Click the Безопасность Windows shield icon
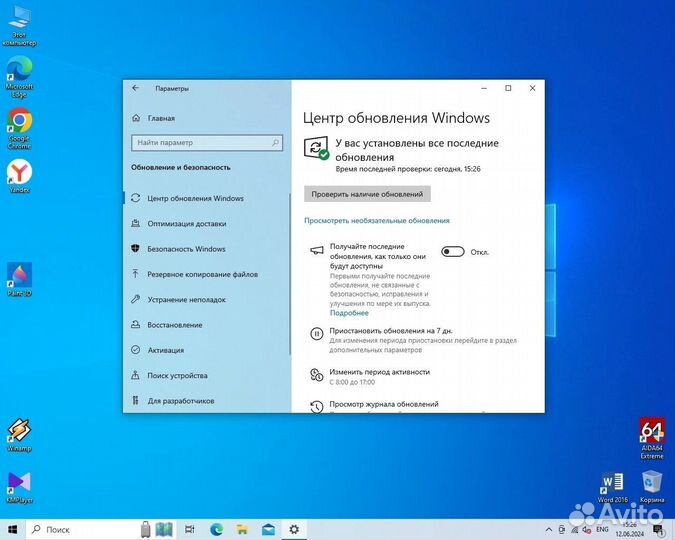This screenshot has height=540, width=675. pos(135,249)
